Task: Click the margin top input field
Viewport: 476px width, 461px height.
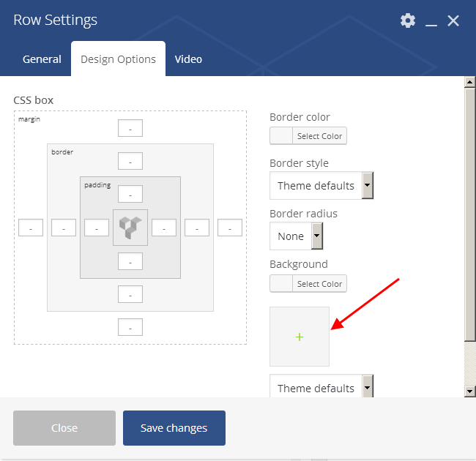Action: 130,129
